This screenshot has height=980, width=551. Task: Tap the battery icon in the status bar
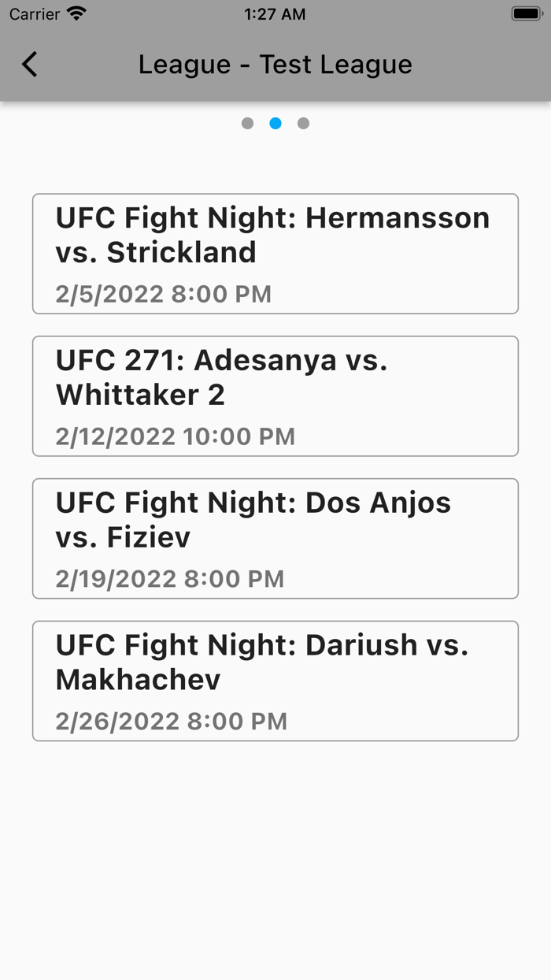[x=526, y=13]
